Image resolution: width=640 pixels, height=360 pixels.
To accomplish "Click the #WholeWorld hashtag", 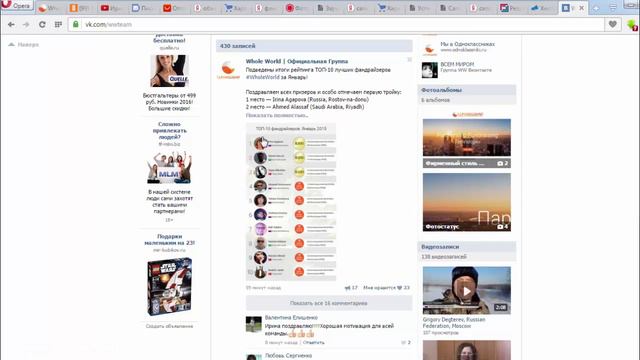I will [x=262, y=77].
